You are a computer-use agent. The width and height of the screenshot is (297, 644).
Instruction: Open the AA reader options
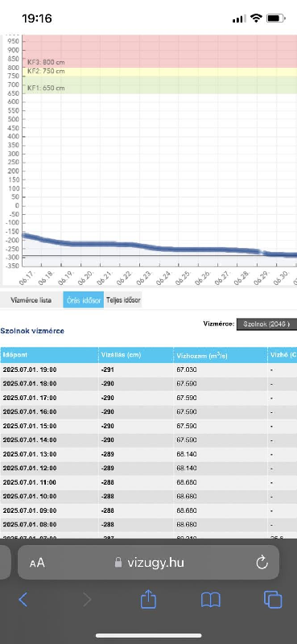(37, 563)
